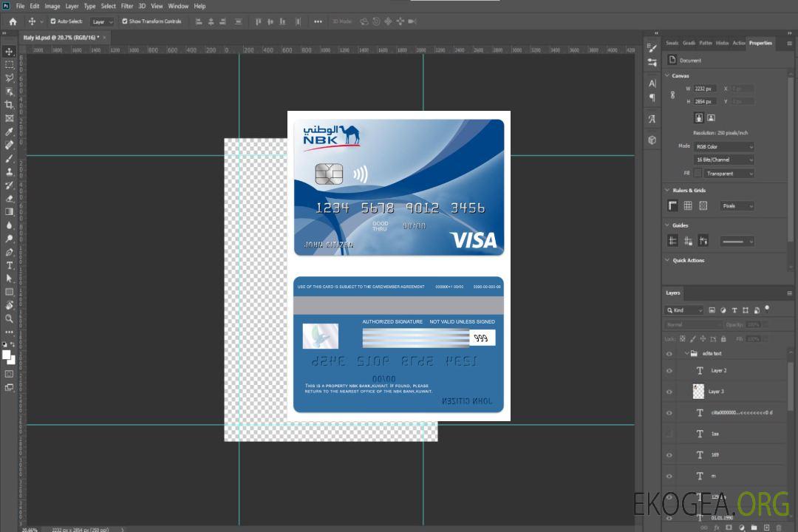Open the File menu
The height and width of the screenshot is (532, 798).
click(x=21, y=6)
